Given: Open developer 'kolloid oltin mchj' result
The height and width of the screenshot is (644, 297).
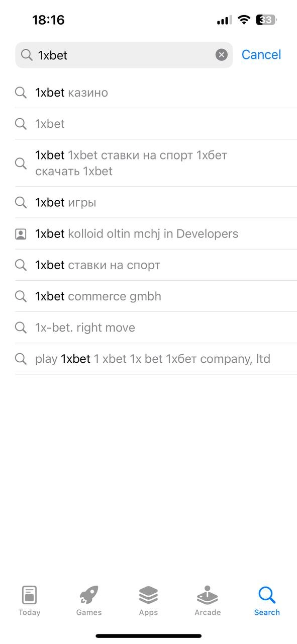Looking at the screenshot, I should [x=156, y=233].
